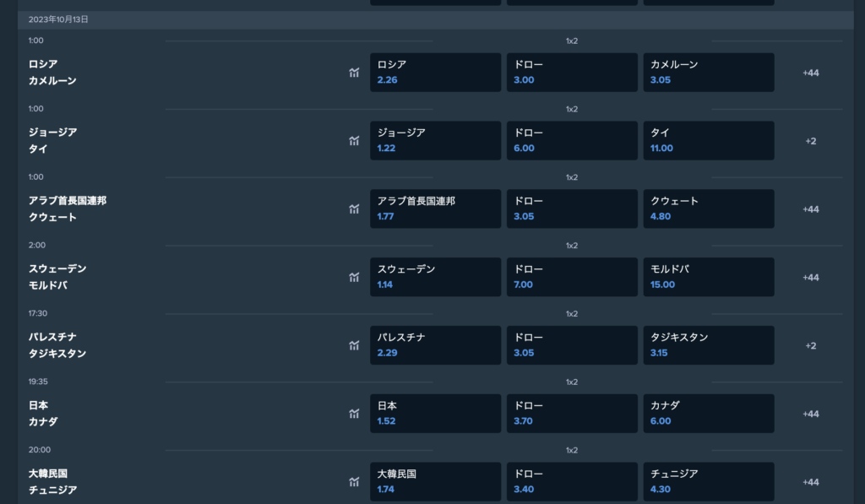Open statistics icon for 大韓民国 vs チュニジア
This screenshot has height=504, width=865.
pyautogui.click(x=354, y=481)
